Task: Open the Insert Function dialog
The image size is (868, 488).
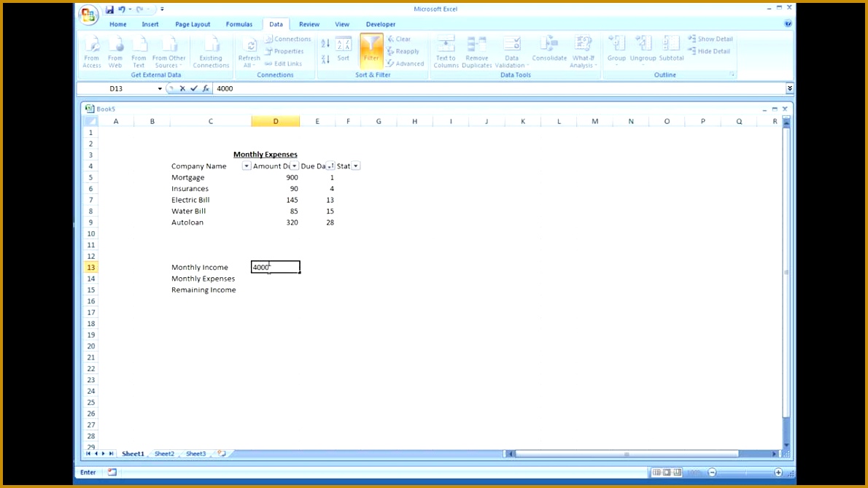Action: pyautogui.click(x=206, y=88)
